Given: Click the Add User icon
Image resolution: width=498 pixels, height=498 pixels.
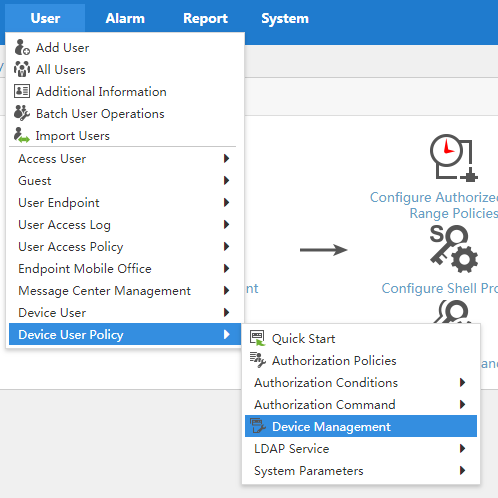Looking at the screenshot, I should point(22,47).
